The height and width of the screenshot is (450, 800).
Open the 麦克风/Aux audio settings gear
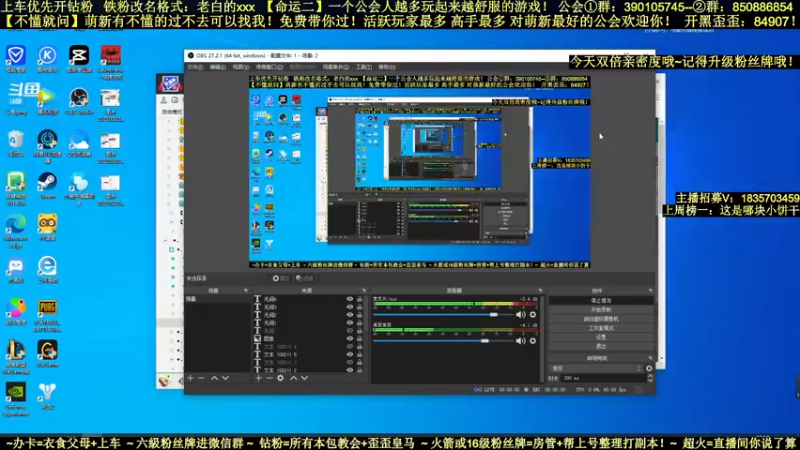(533, 315)
